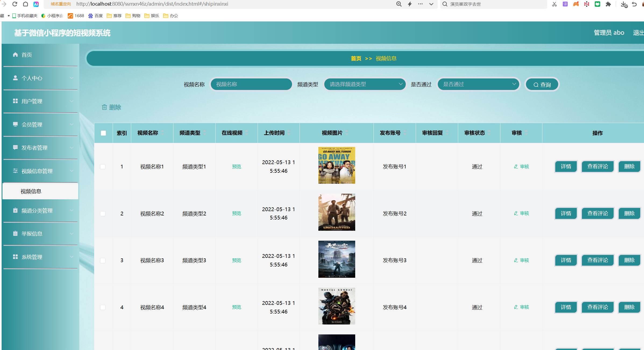Check the row checkbox for 视频名称3
The image size is (644, 350).
click(x=103, y=260)
